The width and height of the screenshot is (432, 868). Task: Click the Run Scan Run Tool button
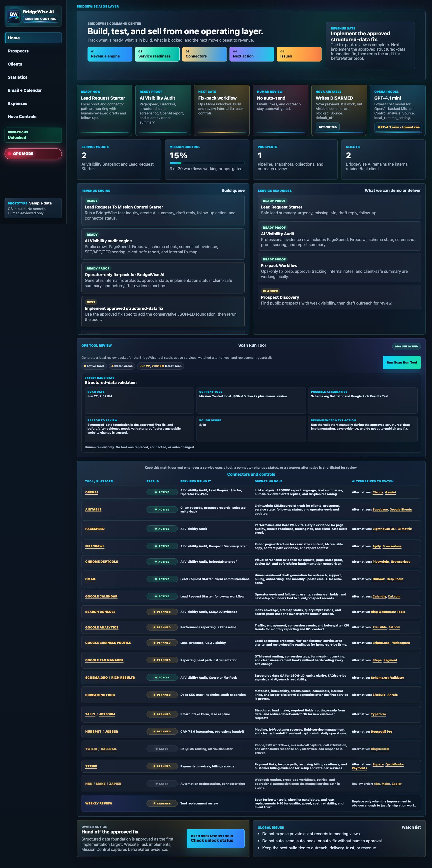pos(402,362)
